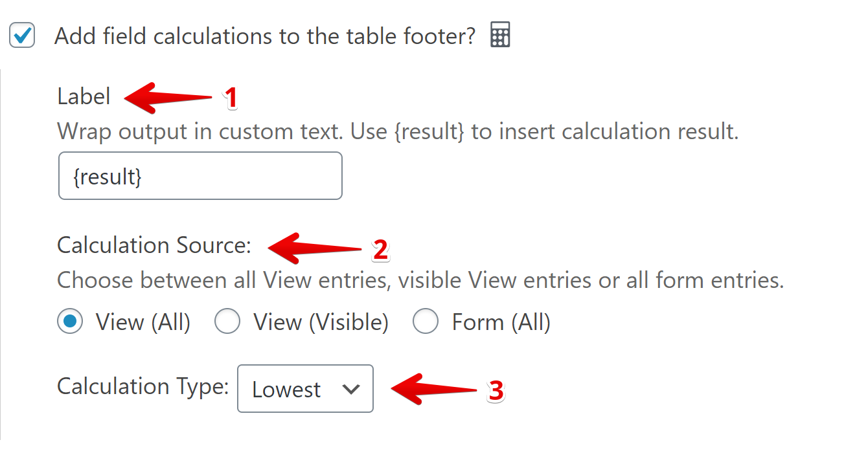Screen dimensions: 868x451
Task: Click the "Wrap output in custom text" description
Action: coord(398,132)
